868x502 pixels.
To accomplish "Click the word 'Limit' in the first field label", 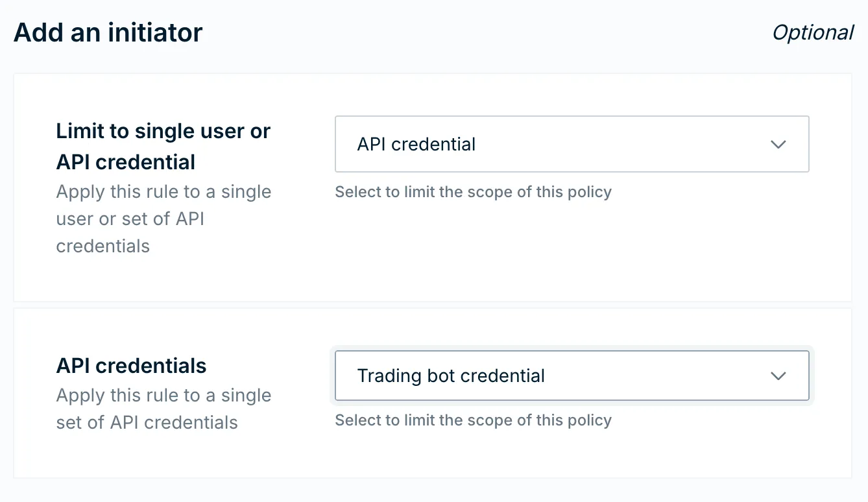I will tap(80, 132).
